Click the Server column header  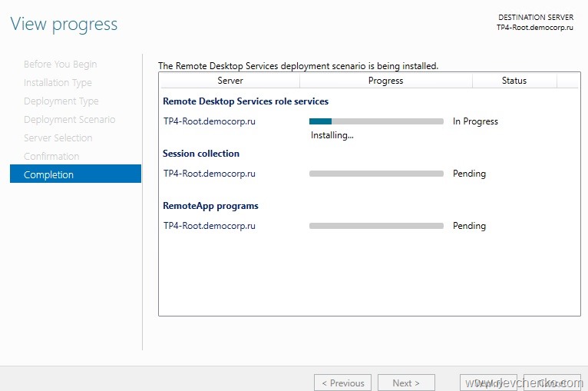(x=230, y=81)
